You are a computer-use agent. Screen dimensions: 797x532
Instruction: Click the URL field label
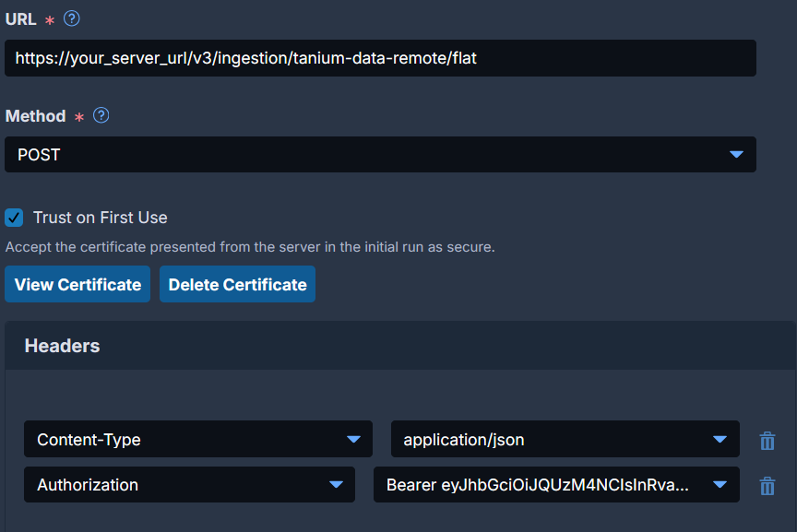[x=21, y=19]
